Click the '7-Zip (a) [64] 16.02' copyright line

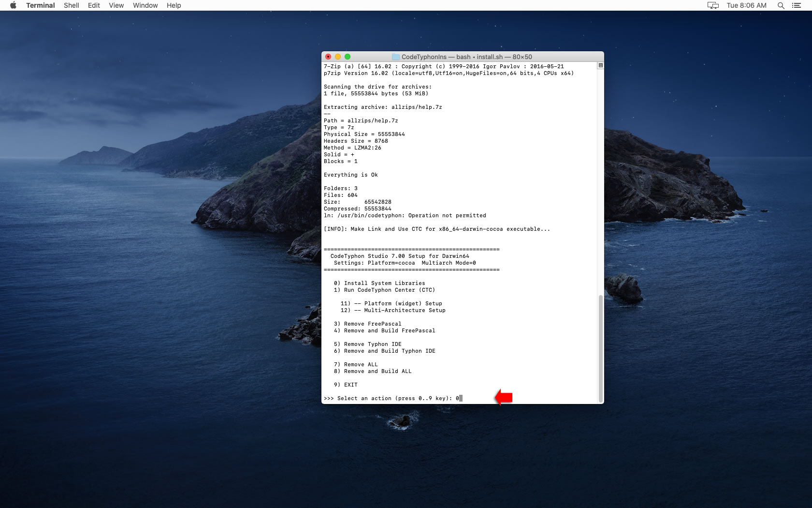point(444,66)
